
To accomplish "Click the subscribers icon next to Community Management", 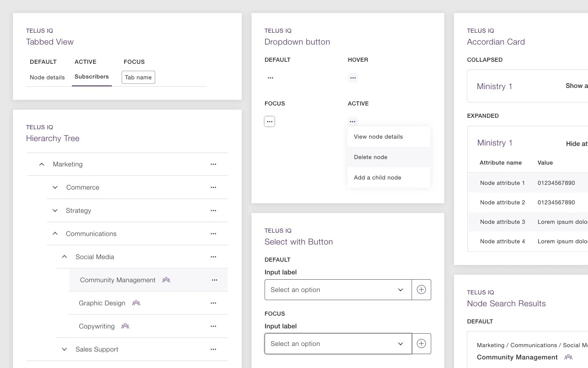I will [x=166, y=280].
